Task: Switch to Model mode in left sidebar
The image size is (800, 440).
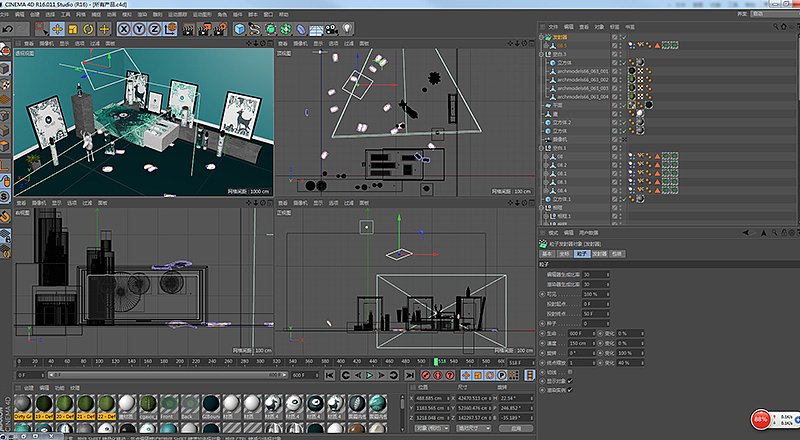Action: tap(5, 68)
